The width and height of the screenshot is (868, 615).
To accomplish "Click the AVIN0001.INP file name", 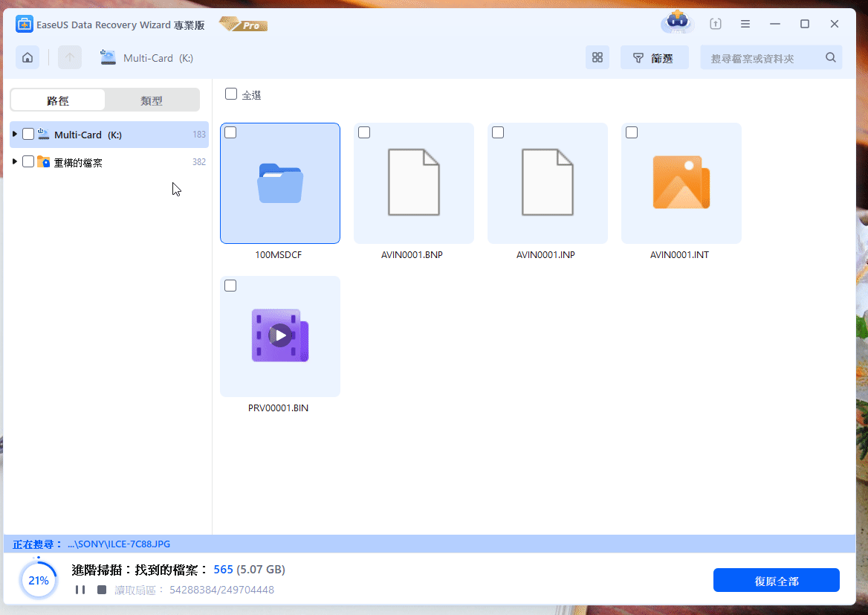I will click(x=545, y=255).
